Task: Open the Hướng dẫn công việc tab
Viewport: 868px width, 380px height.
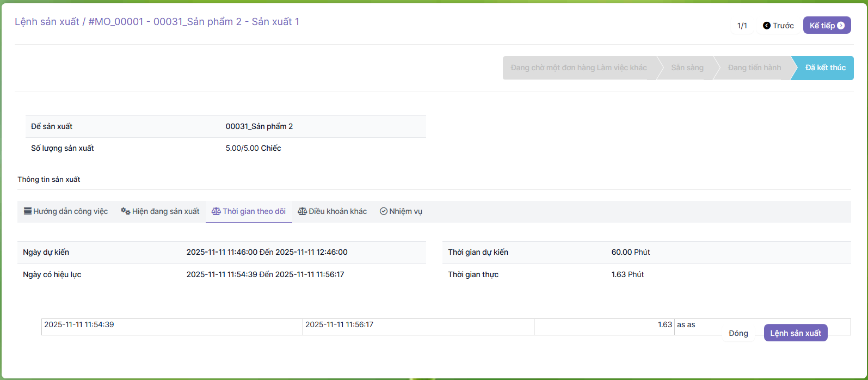Action: (70, 211)
